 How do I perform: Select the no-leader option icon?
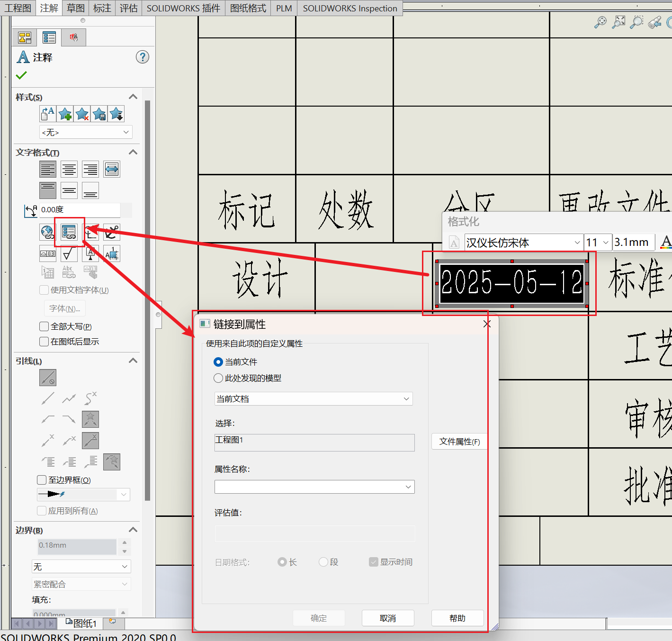[48, 378]
